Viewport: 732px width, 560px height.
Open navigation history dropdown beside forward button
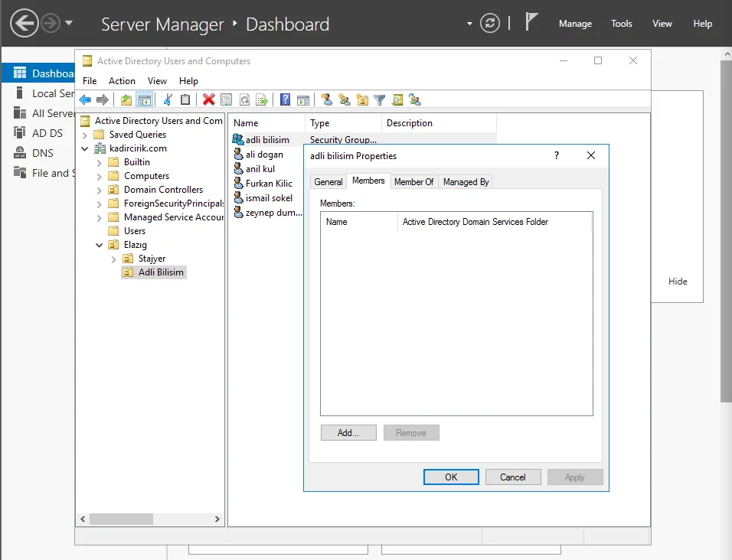coord(69,22)
